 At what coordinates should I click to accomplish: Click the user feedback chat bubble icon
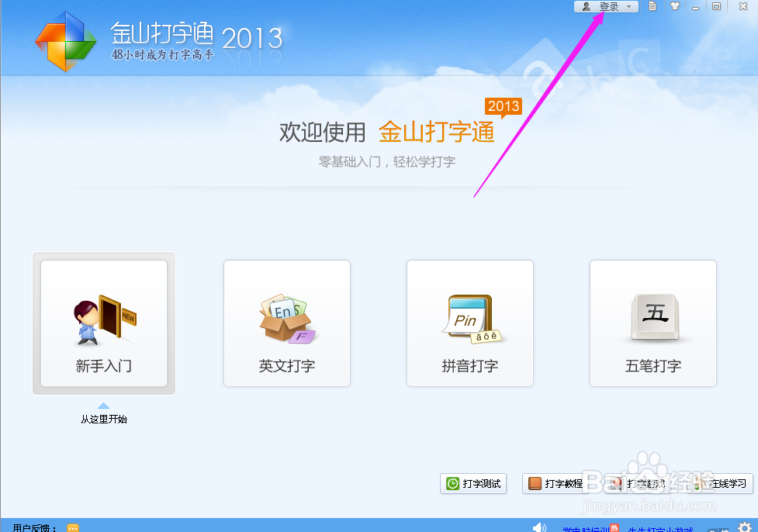point(72,527)
